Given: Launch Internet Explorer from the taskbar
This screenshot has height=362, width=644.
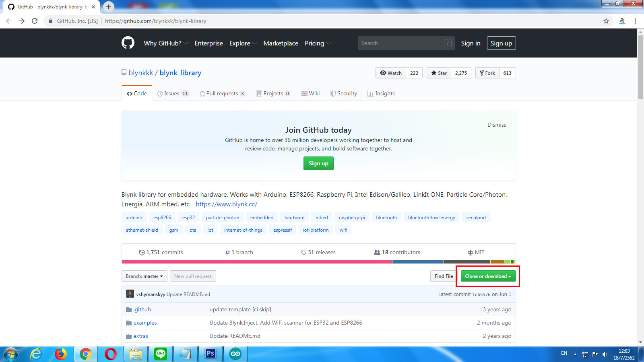Looking at the screenshot, I should pos(36,354).
